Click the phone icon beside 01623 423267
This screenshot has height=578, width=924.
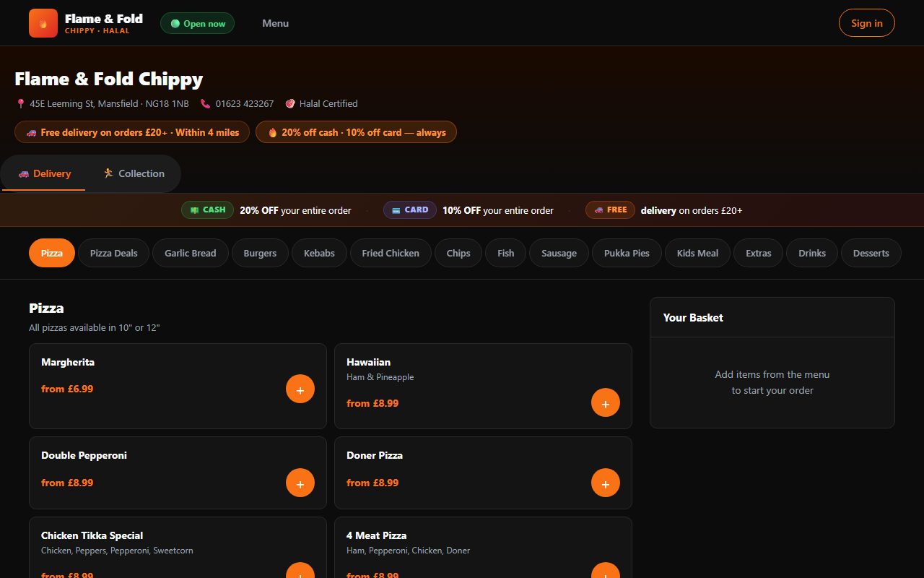click(x=206, y=104)
